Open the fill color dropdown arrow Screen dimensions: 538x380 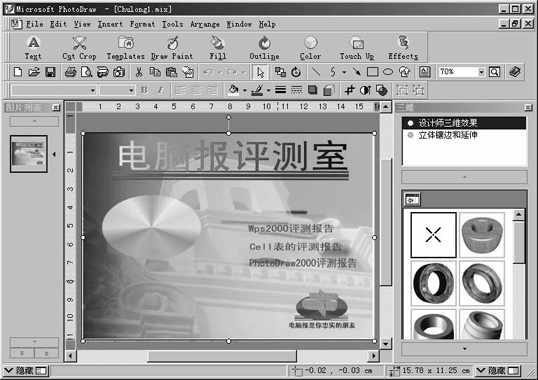pyautogui.click(x=245, y=91)
